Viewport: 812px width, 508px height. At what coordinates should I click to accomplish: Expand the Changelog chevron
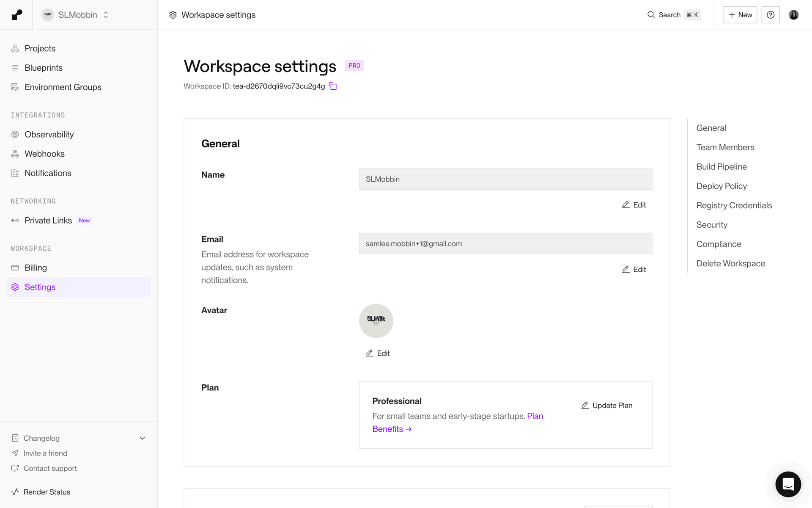(143, 438)
